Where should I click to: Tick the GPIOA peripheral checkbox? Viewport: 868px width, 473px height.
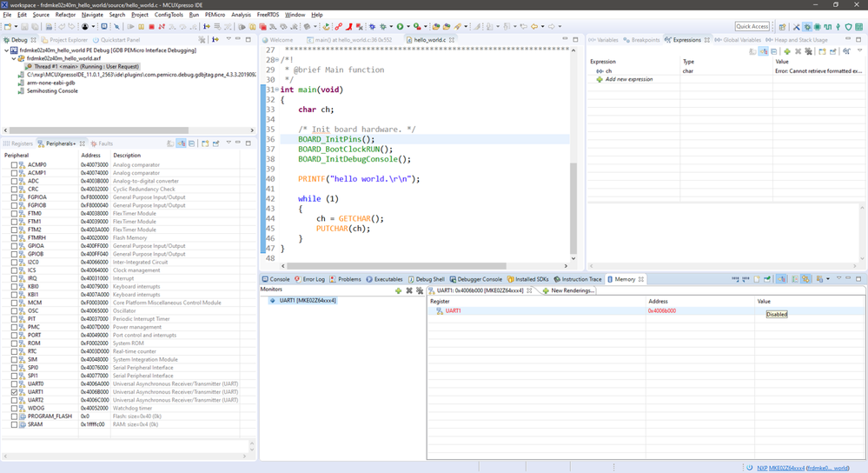pyautogui.click(x=14, y=246)
